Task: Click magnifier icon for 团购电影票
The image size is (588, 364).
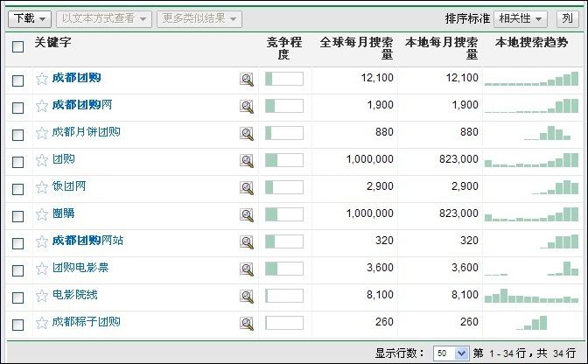Action: click(247, 269)
